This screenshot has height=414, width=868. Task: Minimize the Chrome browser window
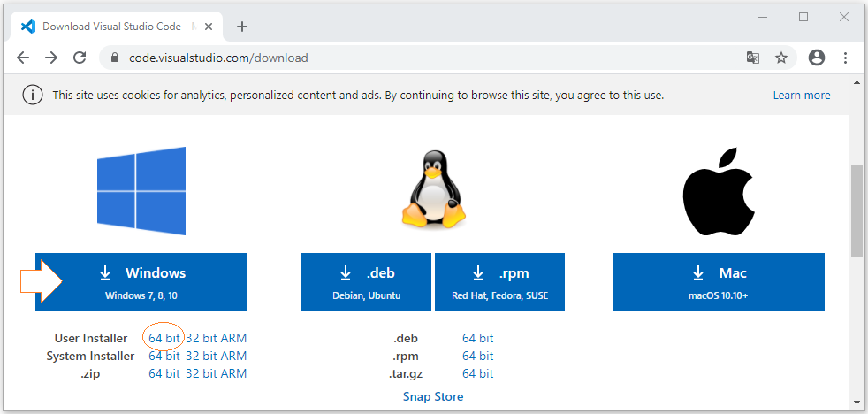click(x=764, y=18)
